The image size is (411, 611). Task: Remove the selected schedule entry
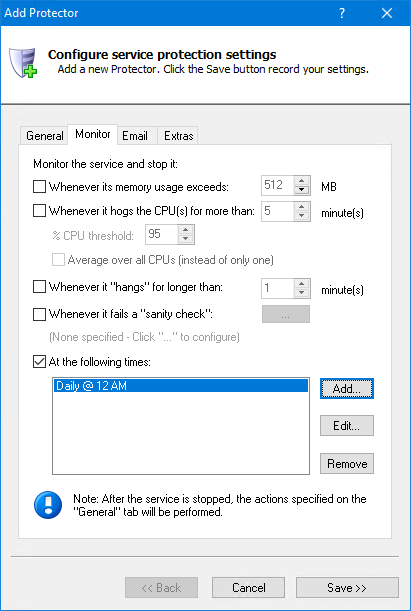(347, 464)
